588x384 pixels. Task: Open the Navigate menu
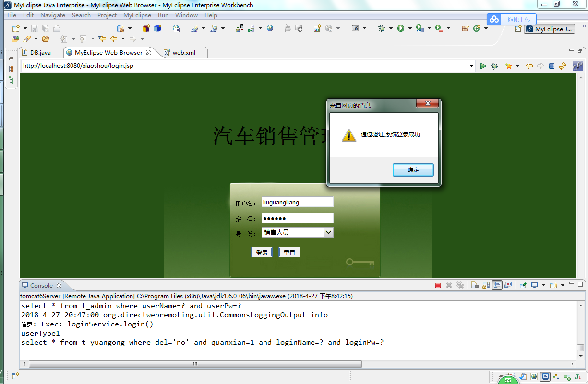tap(53, 15)
